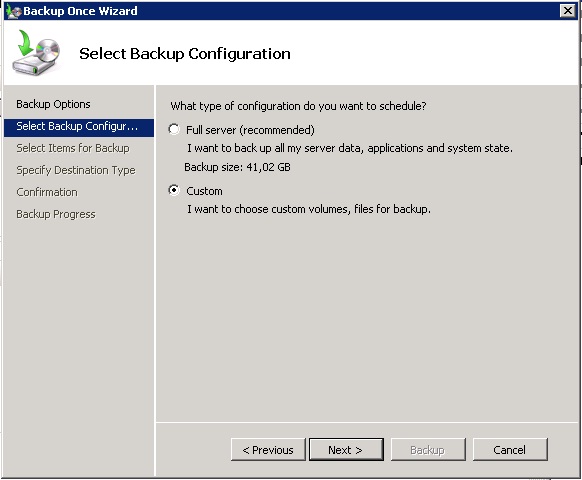The image size is (582, 480).
Task: Click the wizard icon in title bar
Action: [14, 11]
